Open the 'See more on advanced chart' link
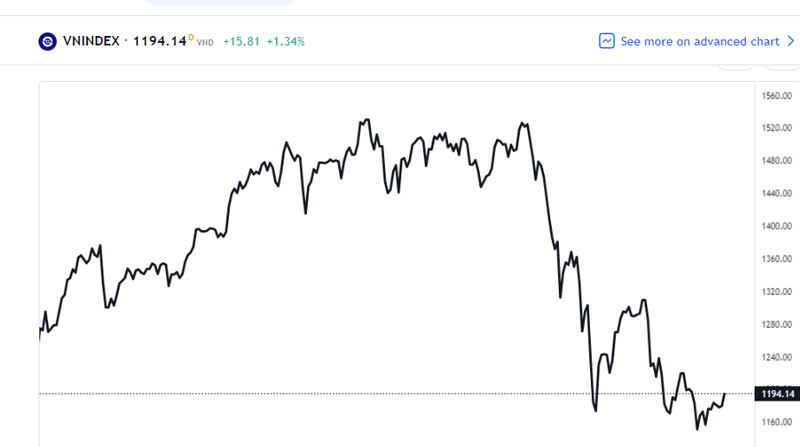Image resolution: width=800 pixels, height=447 pixels. [x=698, y=41]
